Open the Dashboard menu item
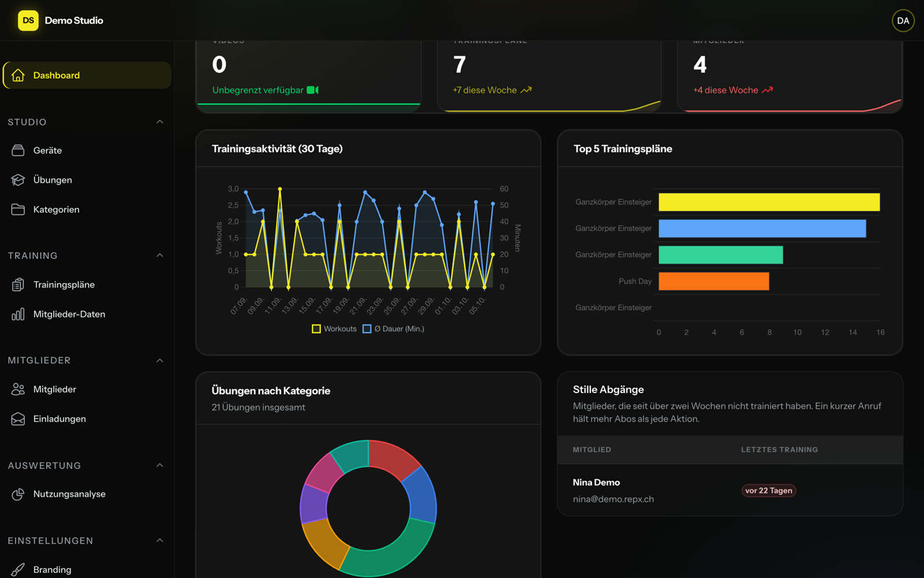The image size is (924, 578). [x=87, y=75]
